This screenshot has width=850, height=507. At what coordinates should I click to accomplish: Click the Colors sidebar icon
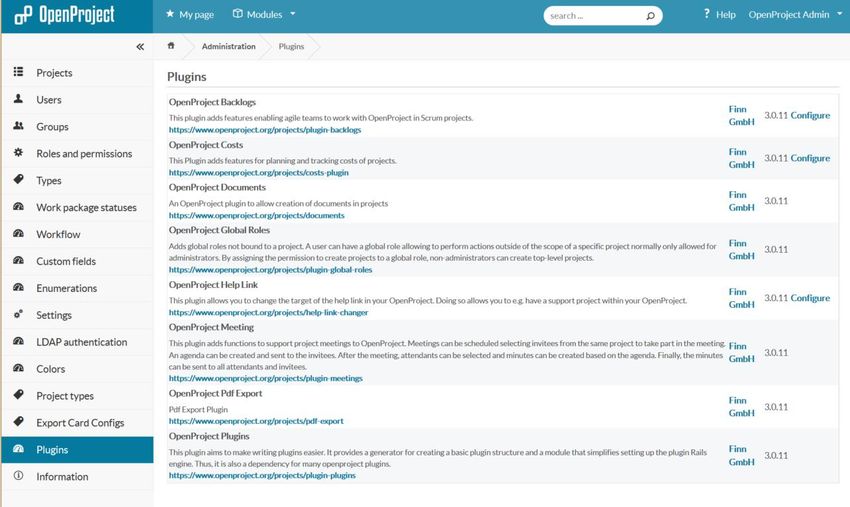(18, 368)
